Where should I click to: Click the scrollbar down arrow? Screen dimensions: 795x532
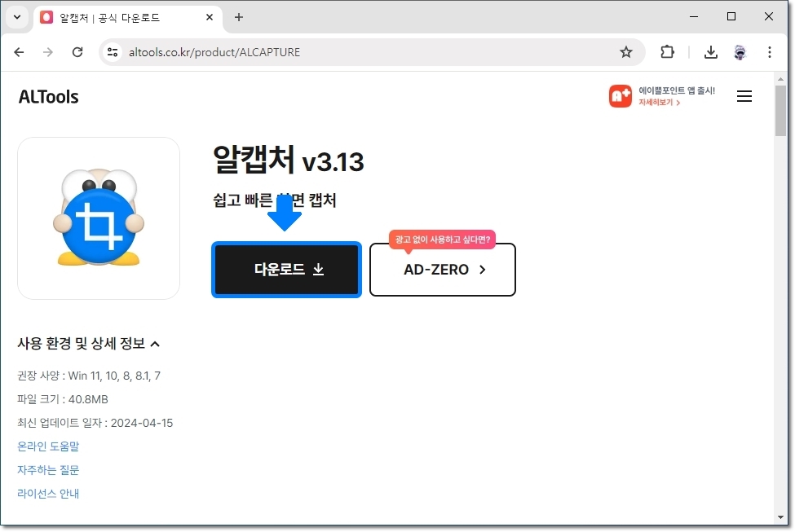pyautogui.click(x=780, y=517)
